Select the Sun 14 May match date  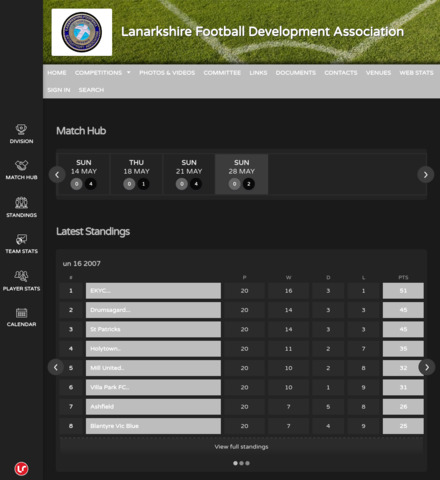pos(84,174)
